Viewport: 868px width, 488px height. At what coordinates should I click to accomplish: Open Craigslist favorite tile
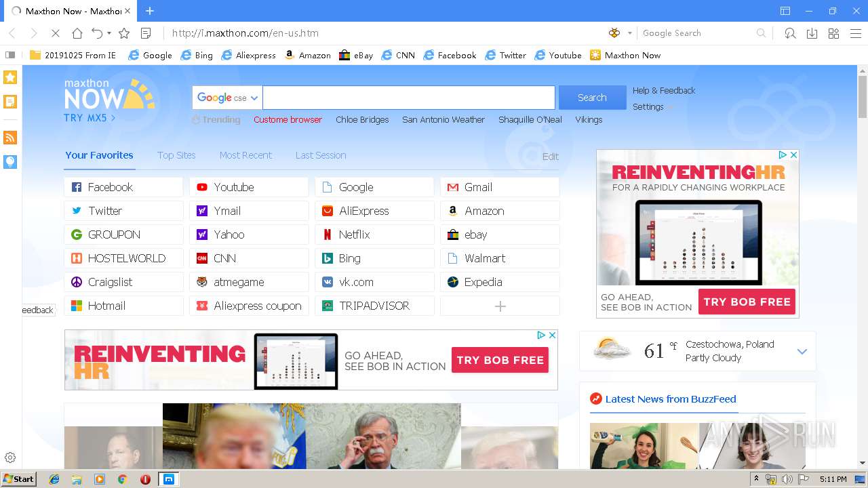(123, 282)
